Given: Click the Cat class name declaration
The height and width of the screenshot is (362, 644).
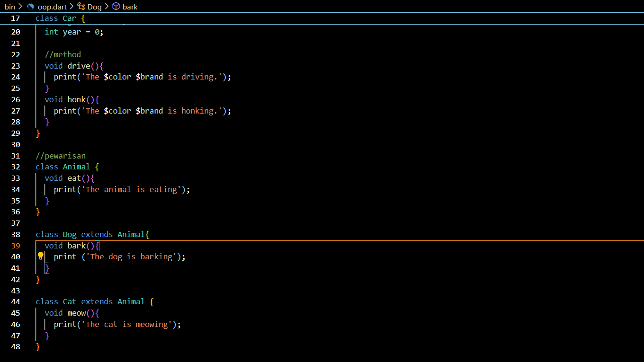Looking at the screenshot, I should click(x=70, y=302).
